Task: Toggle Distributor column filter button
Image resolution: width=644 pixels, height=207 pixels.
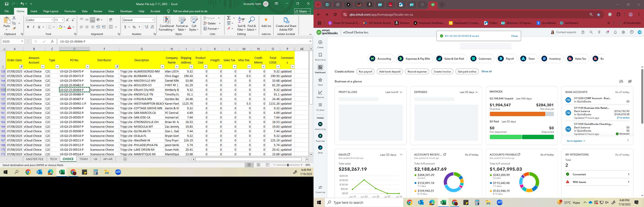Action: pos(117,67)
